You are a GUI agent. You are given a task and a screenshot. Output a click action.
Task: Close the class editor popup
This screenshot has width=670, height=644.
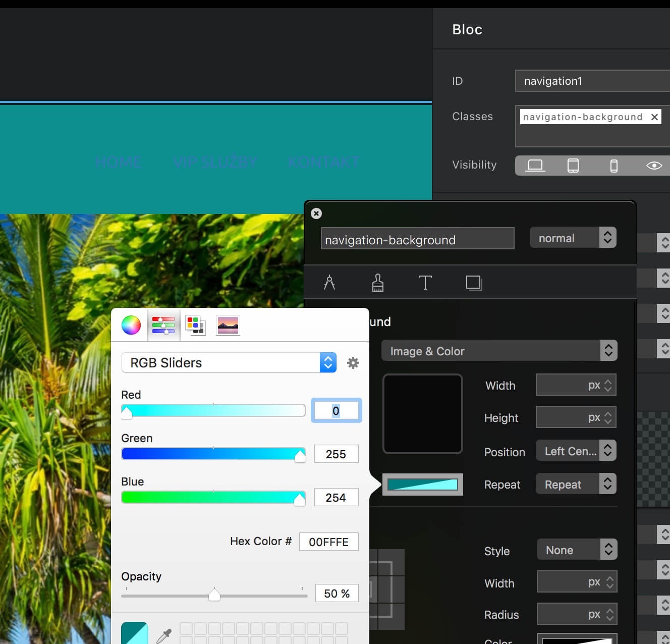pos(316,213)
